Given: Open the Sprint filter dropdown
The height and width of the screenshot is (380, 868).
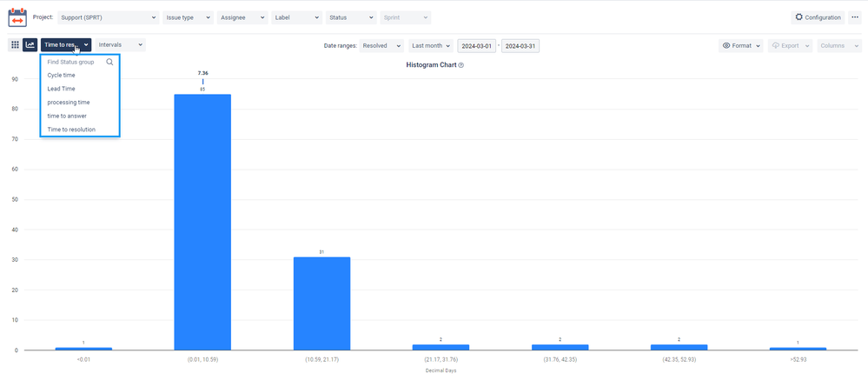Looking at the screenshot, I should [405, 17].
